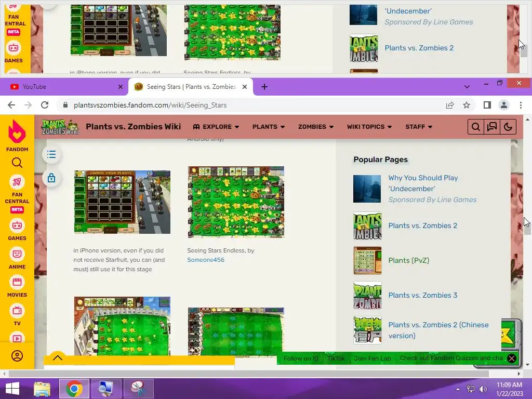The image size is (532, 399).
Task: Click the horizontal scrollbar at bottom
Action: [249, 374]
